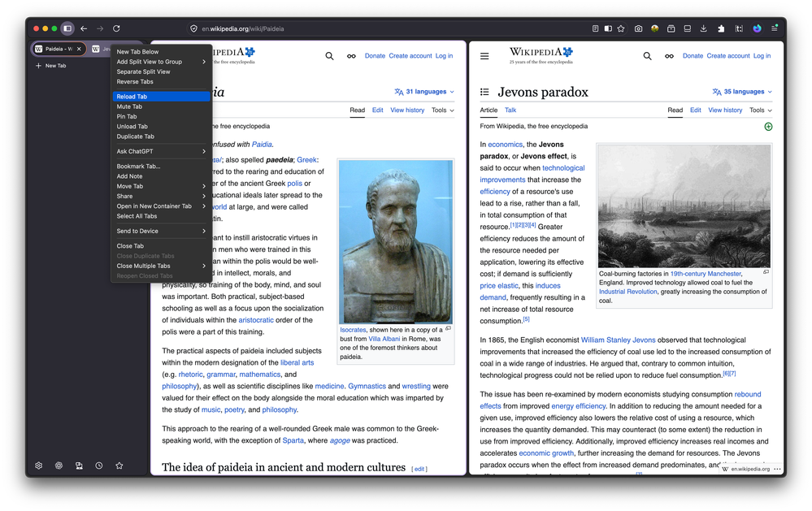Click New Tab button in sidebar

coord(50,66)
